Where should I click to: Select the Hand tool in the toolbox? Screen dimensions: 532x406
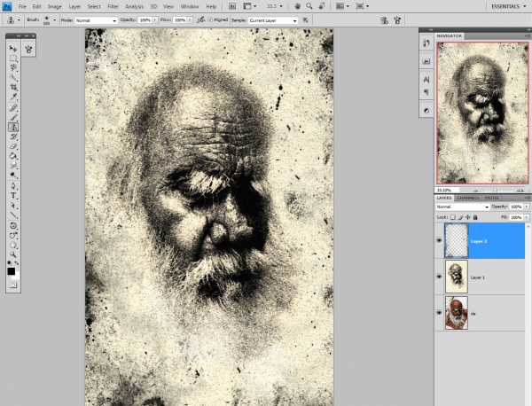click(13, 245)
